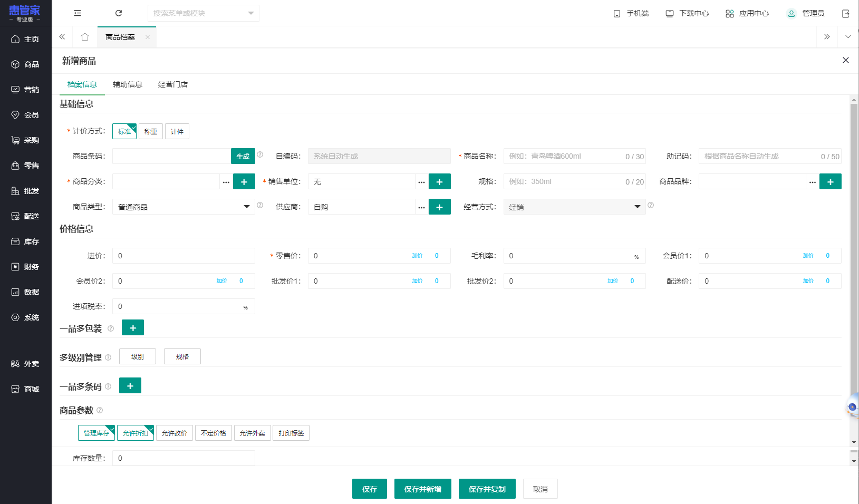Open 营销 module in sidebar
859x504 pixels.
click(25, 90)
